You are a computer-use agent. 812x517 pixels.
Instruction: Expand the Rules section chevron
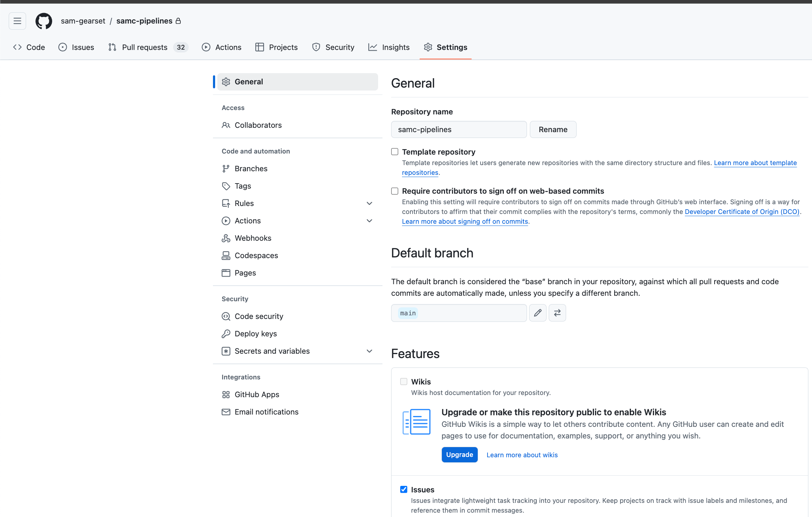point(369,203)
